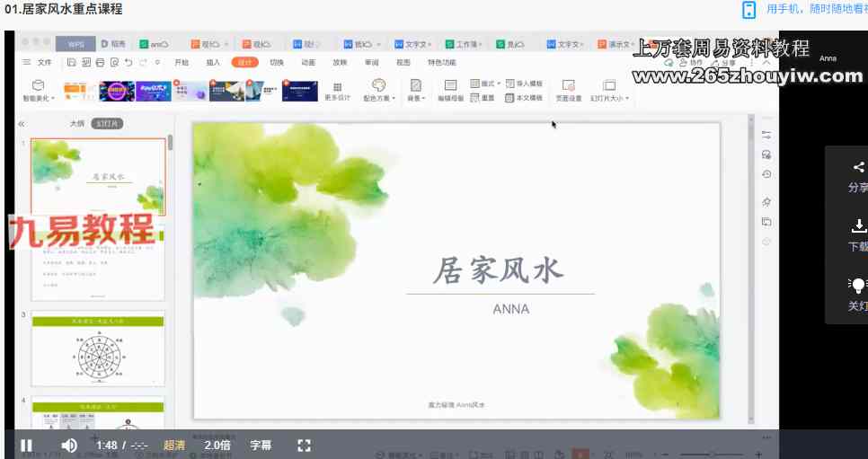Click the 页面设置 page setup icon
Screen dimensions: 868x459
tap(568, 88)
